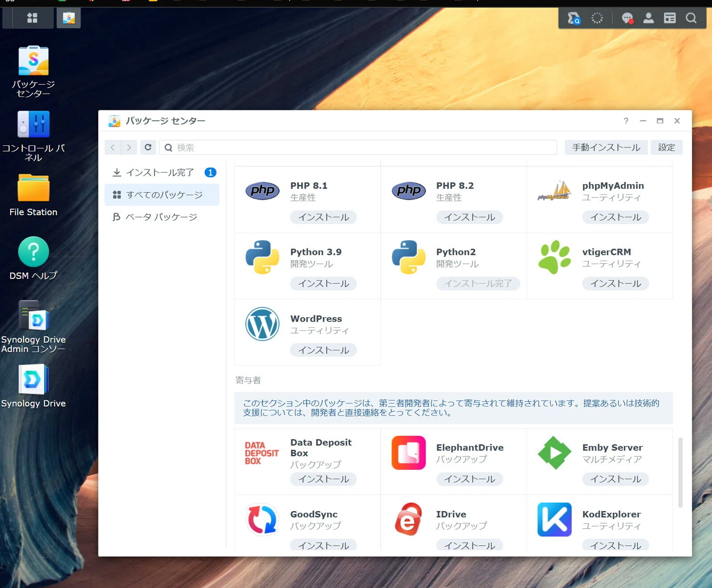Open Synology Drive Admin Console icon
This screenshot has height=588, width=712.
point(33,327)
